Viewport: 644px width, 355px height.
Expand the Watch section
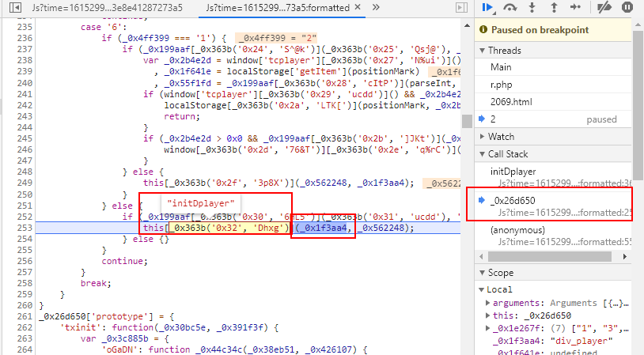[x=483, y=137]
